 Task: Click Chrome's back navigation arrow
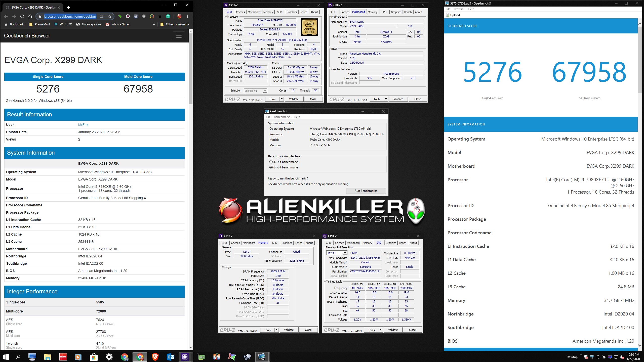pos(6,16)
